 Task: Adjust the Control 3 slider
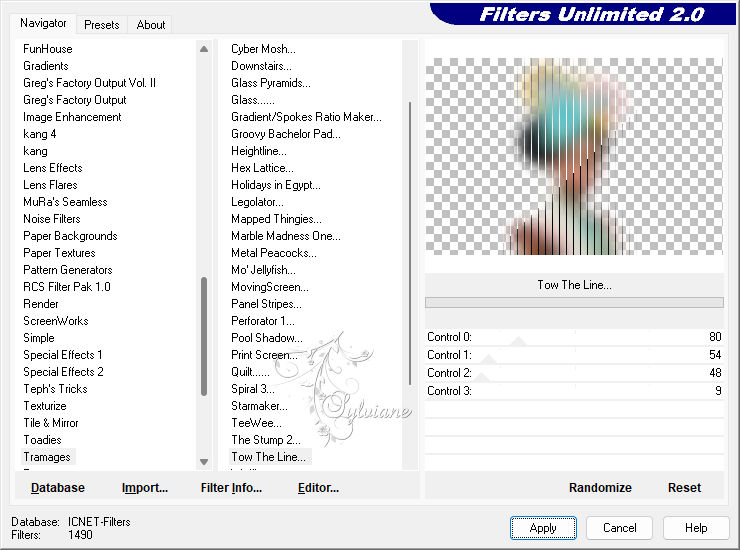click(574, 391)
